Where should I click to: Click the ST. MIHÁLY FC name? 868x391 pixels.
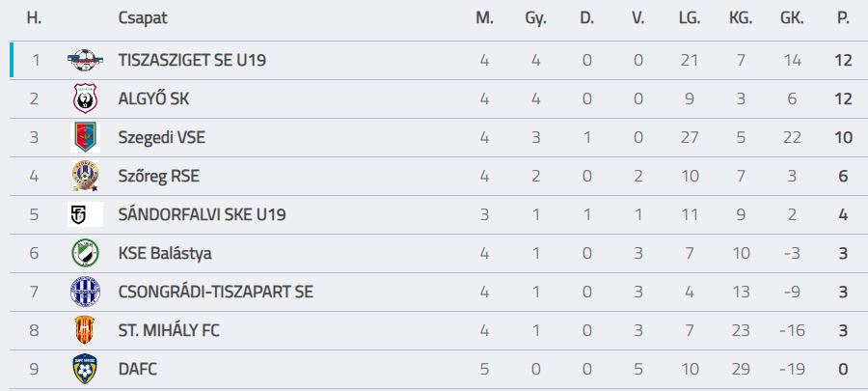[169, 330]
